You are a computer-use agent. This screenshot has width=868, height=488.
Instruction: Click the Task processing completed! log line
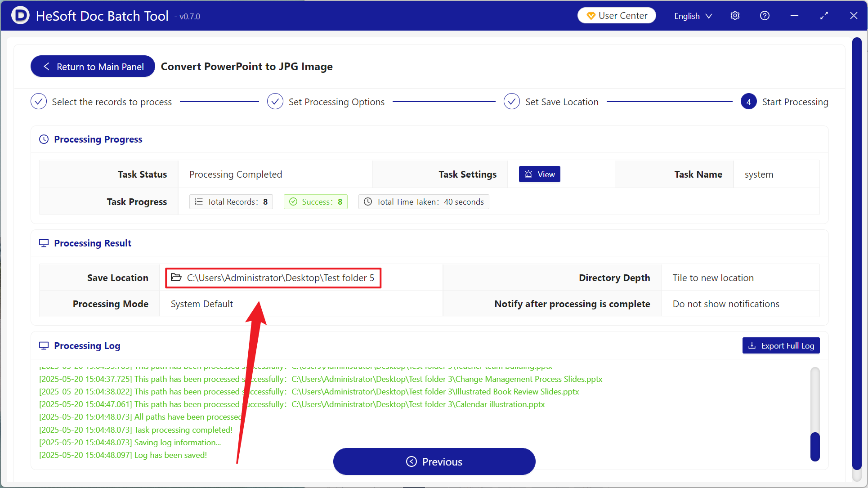pyautogui.click(x=136, y=430)
